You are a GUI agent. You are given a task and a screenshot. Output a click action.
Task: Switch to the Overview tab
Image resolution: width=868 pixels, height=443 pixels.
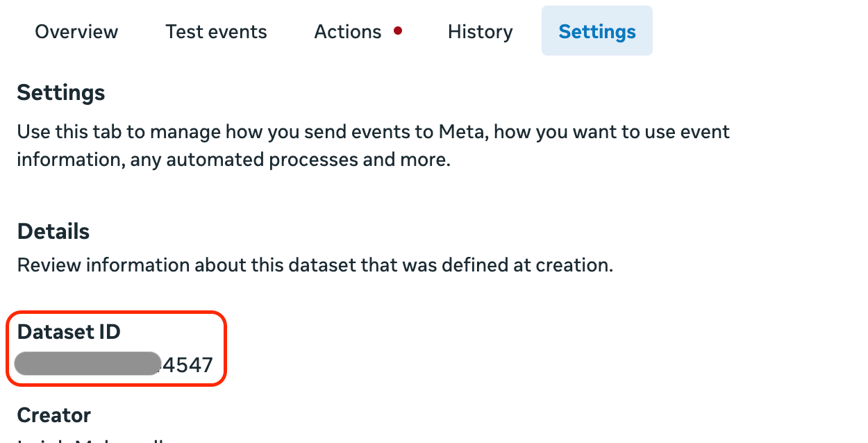coord(76,32)
